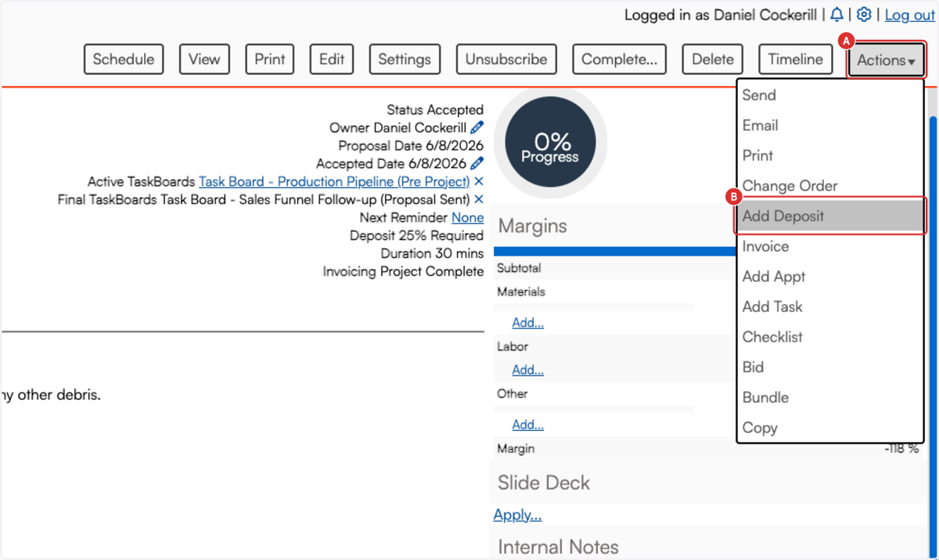939x560 pixels.
Task: Open the Timeline button
Action: tap(796, 59)
